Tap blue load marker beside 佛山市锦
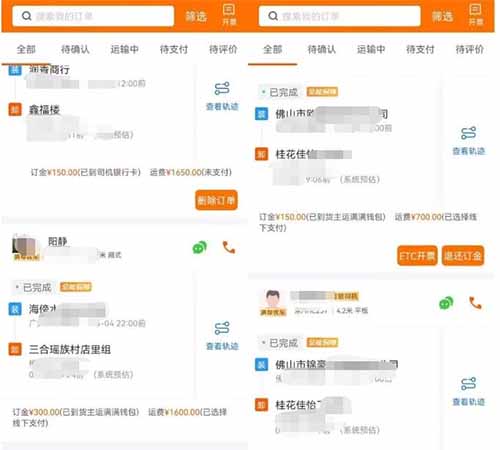 click(x=261, y=364)
